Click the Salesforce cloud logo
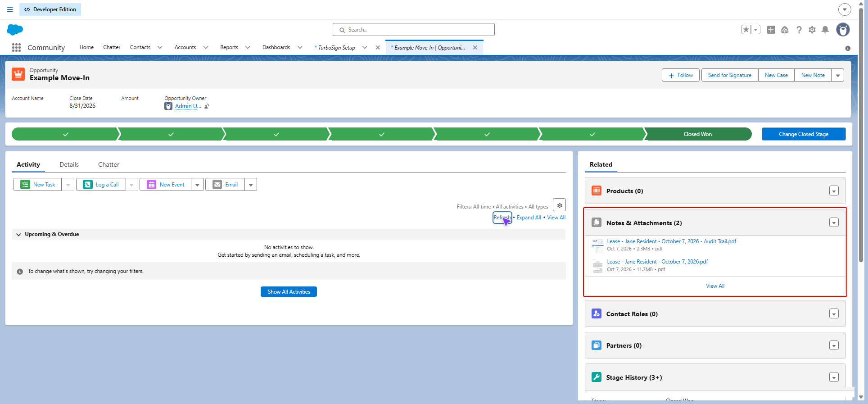This screenshot has height=404, width=868. click(15, 30)
